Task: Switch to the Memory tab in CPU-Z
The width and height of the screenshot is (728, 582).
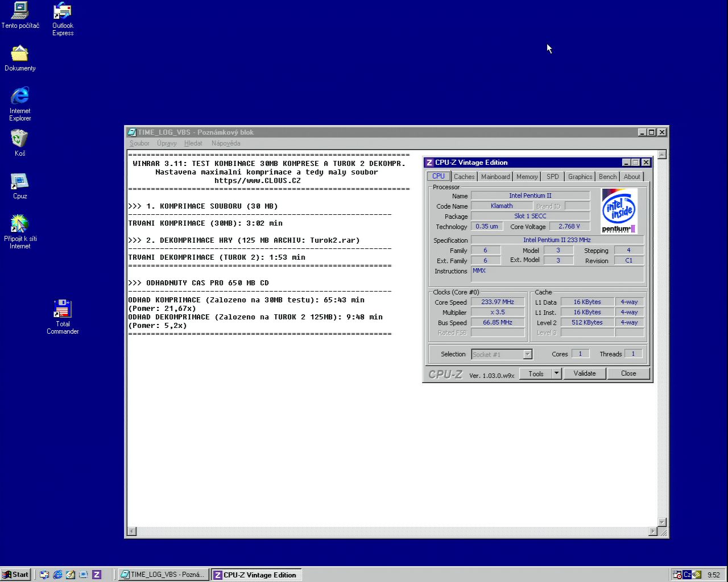Action: tap(527, 177)
